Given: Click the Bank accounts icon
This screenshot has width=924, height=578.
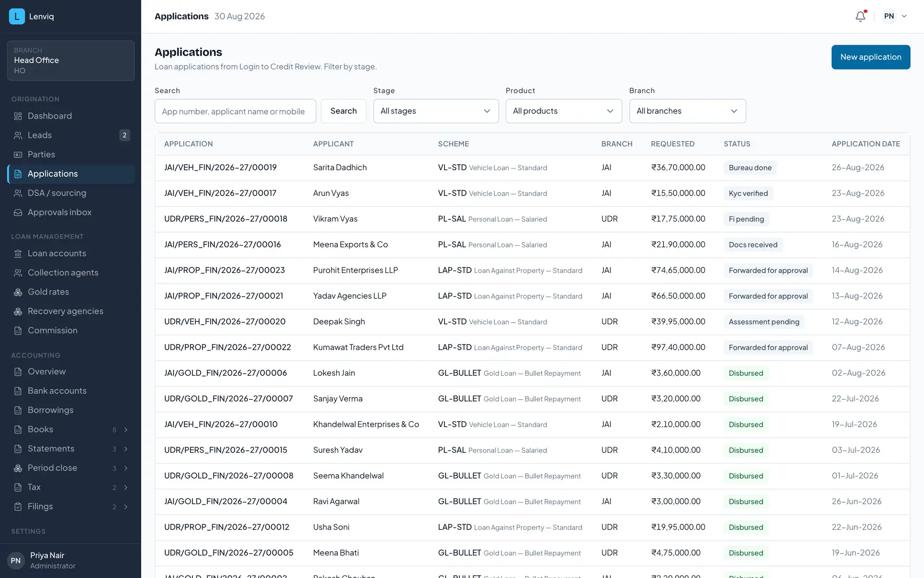Looking at the screenshot, I should click(18, 391).
